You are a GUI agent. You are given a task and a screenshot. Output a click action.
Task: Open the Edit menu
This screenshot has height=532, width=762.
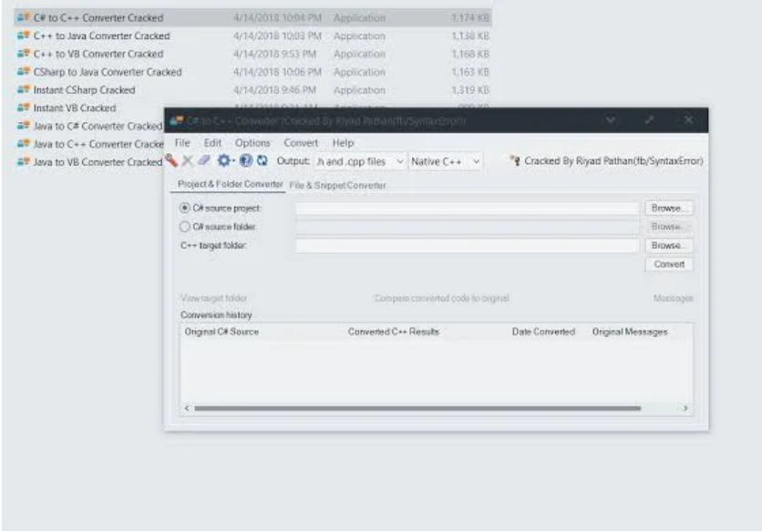pyautogui.click(x=212, y=143)
